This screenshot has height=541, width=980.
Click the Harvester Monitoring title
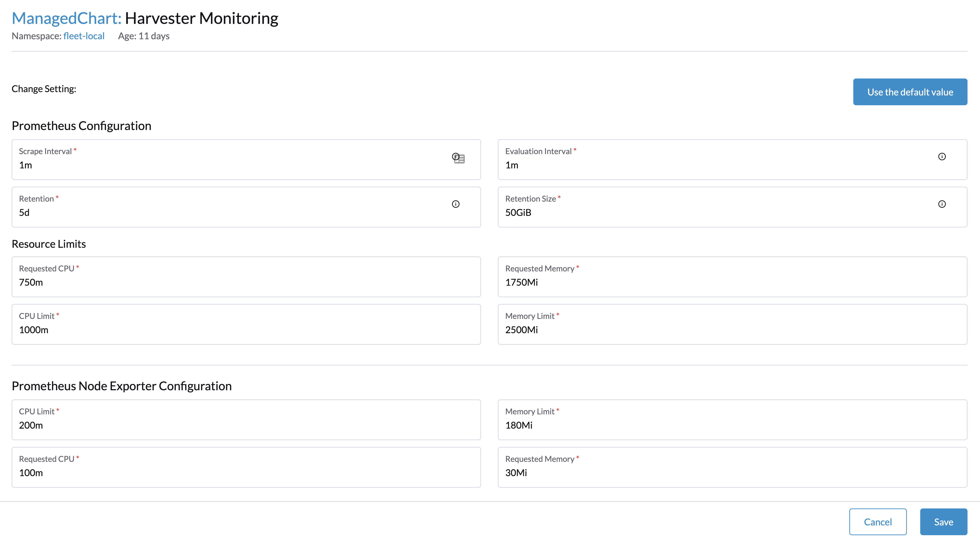[202, 18]
